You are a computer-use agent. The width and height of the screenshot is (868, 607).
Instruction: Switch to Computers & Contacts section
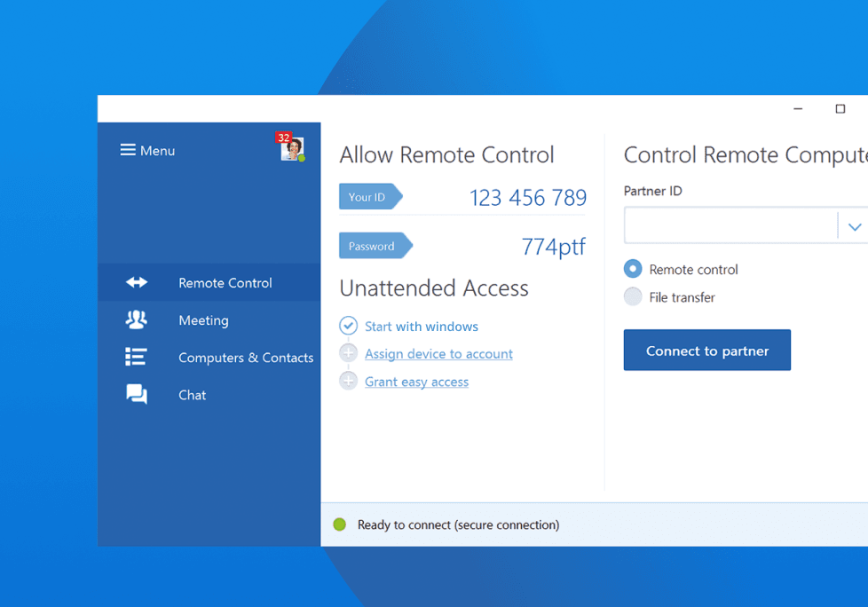click(x=245, y=358)
